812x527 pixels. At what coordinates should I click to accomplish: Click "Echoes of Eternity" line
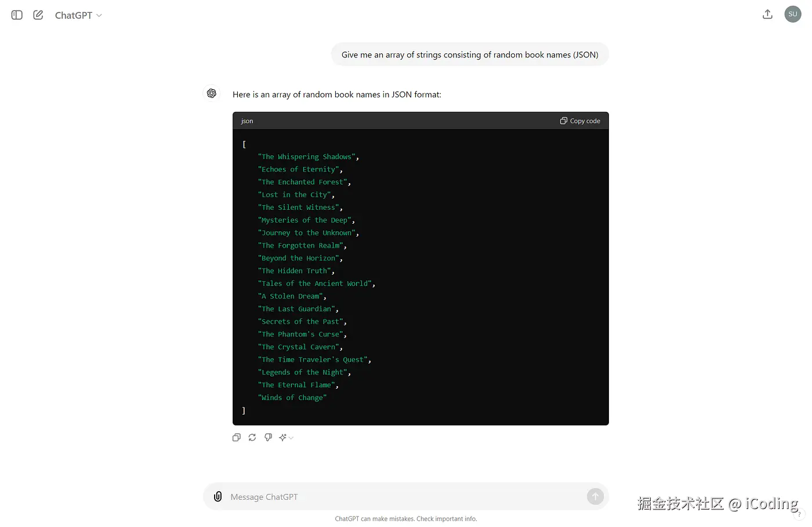point(300,169)
